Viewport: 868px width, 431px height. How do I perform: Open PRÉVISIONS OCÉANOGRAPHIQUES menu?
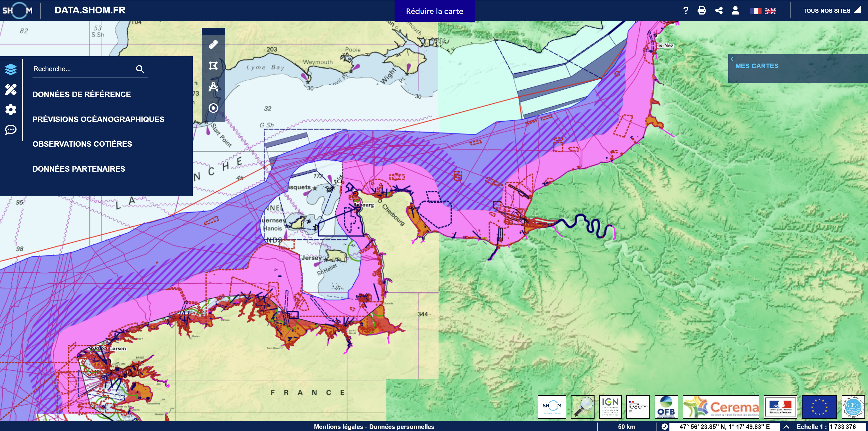coord(98,119)
